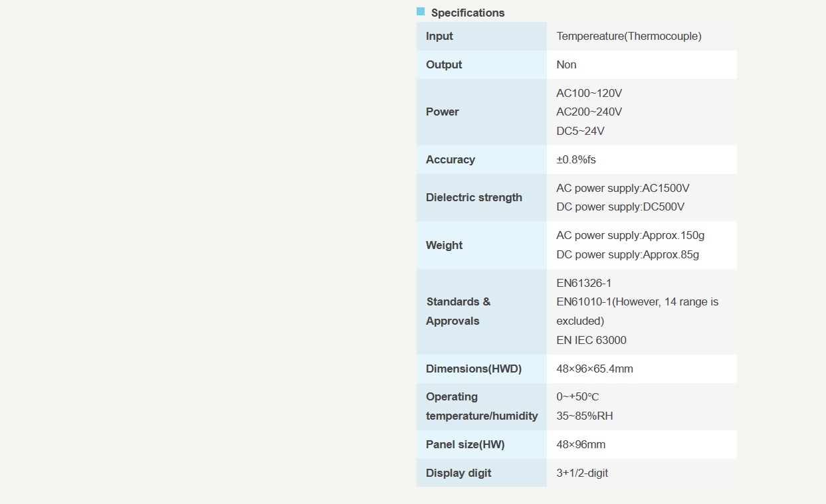Select the Output row label
826x504 pixels.
tap(444, 64)
